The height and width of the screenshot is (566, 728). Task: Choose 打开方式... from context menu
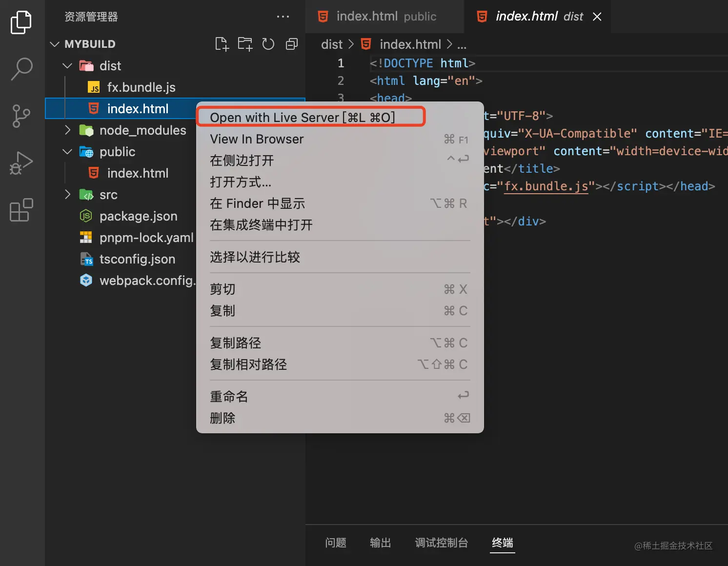[x=340, y=182]
